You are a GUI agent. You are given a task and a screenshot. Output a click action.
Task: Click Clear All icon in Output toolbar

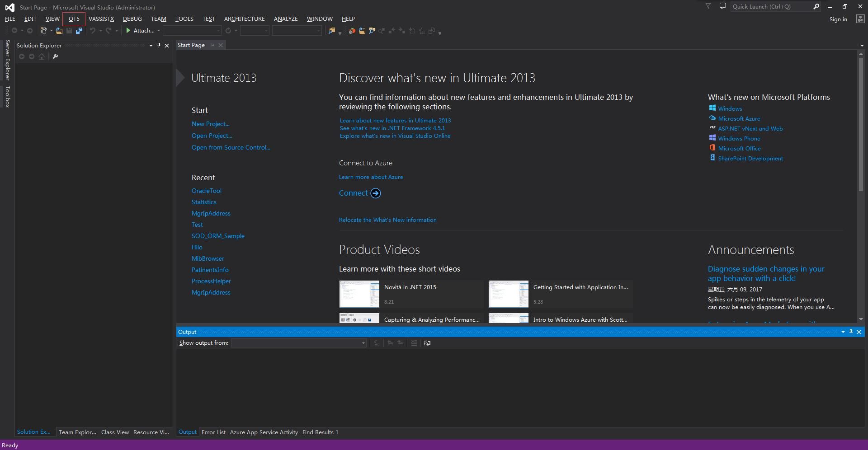click(414, 343)
